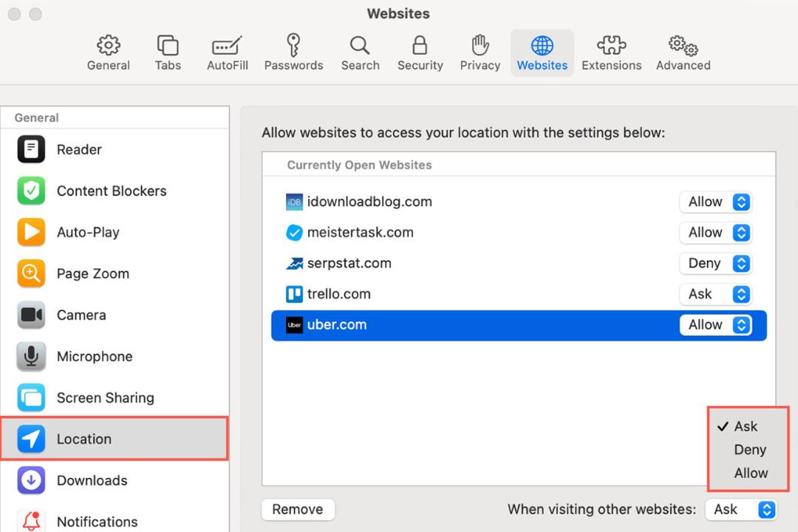Open the trello.com Ask dropdown
The image size is (798, 532).
(715, 294)
